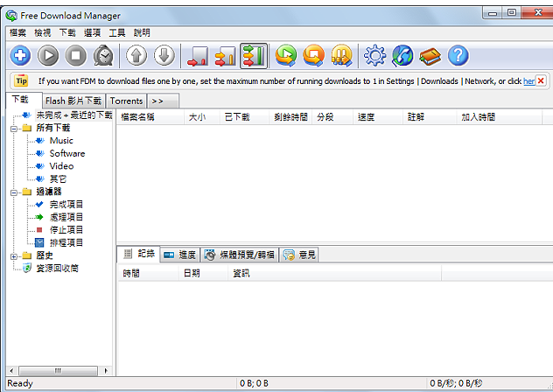Screen dimensions: 553x392
Task: Sort by the 速度 column header
Action: (377, 117)
